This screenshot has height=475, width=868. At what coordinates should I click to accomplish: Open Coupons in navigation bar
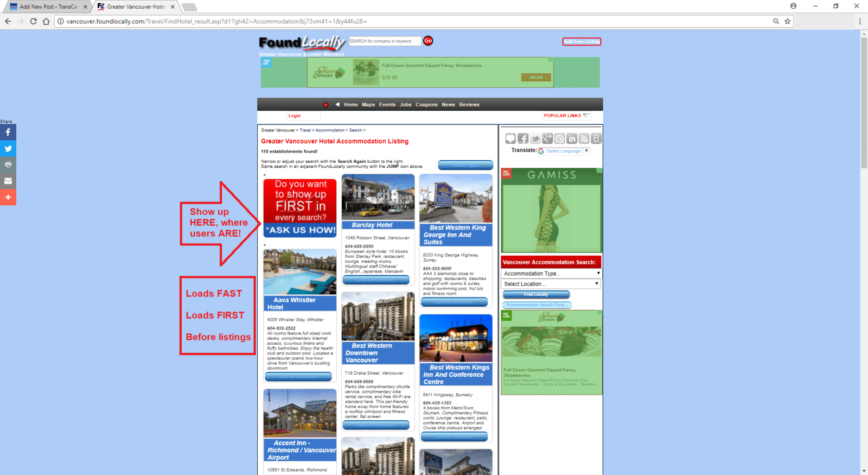(426, 105)
